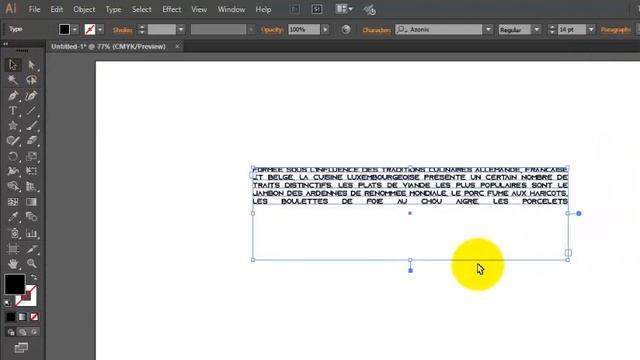This screenshot has width=640, height=360.
Task: Expand the opacity slider arrow
Action: tap(325, 29)
